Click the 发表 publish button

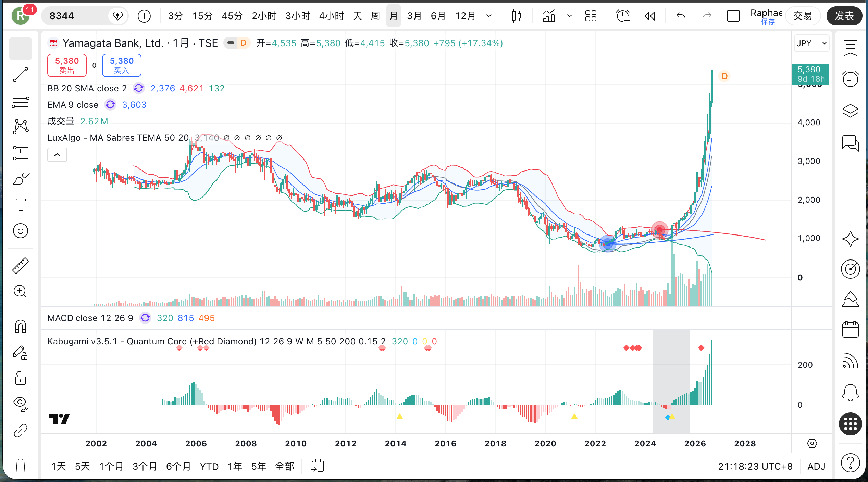pos(844,16)
